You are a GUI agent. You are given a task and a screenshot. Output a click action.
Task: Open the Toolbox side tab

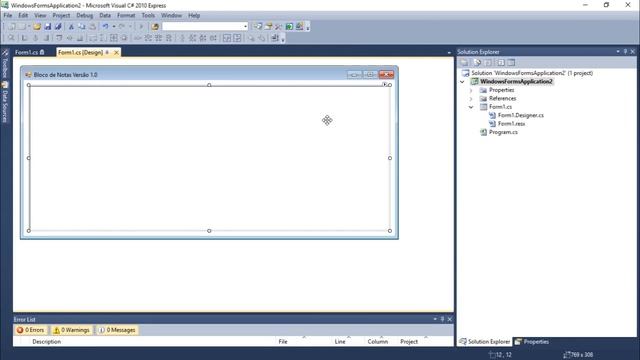click(5, 64)
